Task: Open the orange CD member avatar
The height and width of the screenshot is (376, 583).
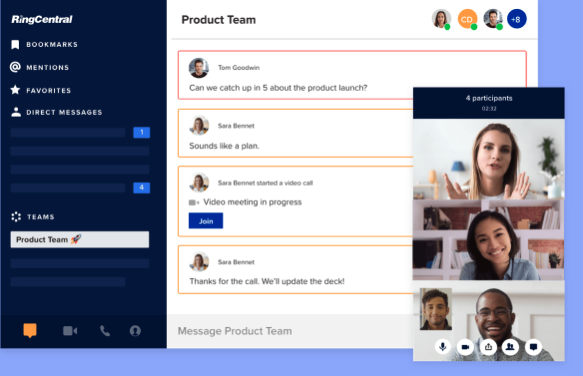Action: tap(467, 19)
